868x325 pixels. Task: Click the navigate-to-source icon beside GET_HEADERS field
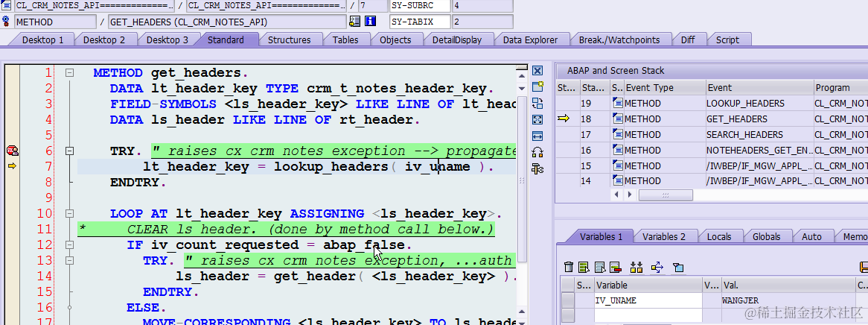coord(355,22)
